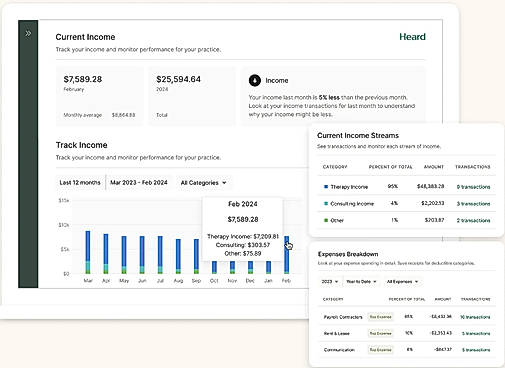Click the Track Income heading

coord(82,145)
